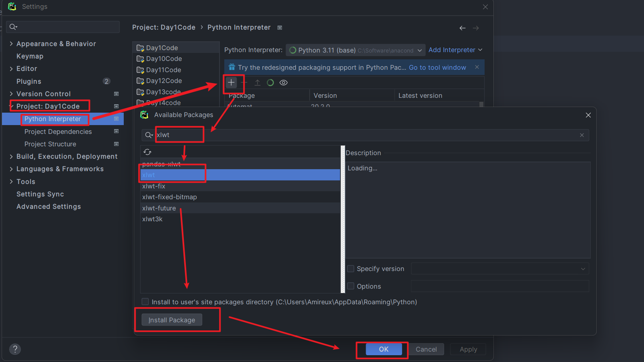Click the PyCharm logo in Settings title
The image size is (644, 362).
(12, 6)
